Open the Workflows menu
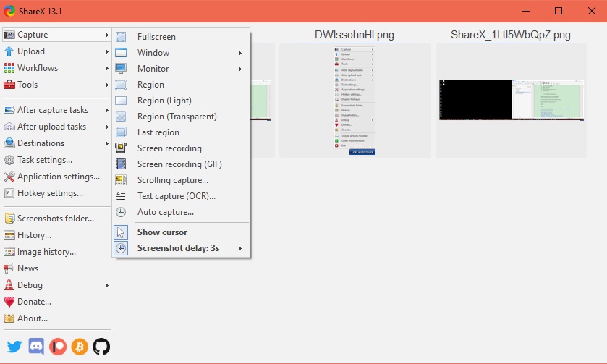The height and width of the screenshot is (364, 607). point(56,68)
